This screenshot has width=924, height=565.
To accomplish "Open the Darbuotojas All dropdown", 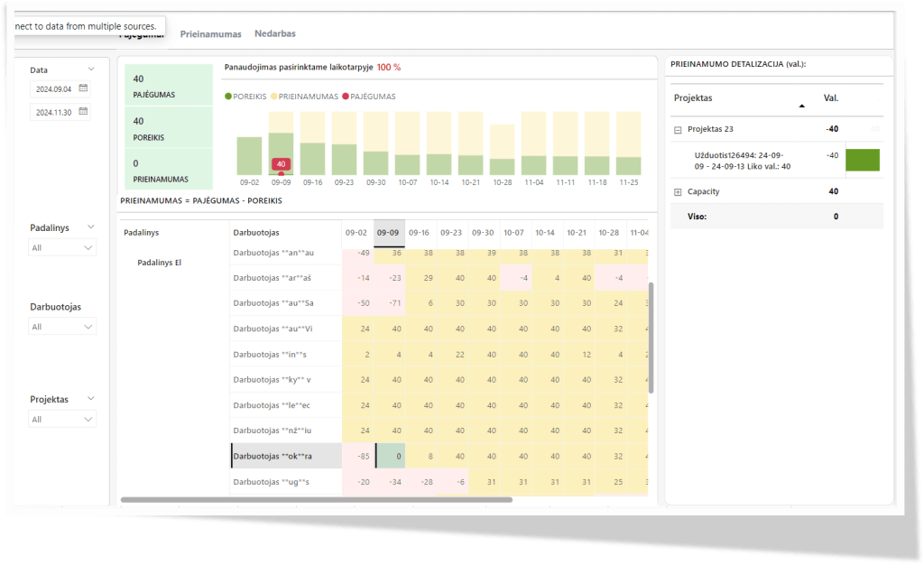I will point(62,326).
